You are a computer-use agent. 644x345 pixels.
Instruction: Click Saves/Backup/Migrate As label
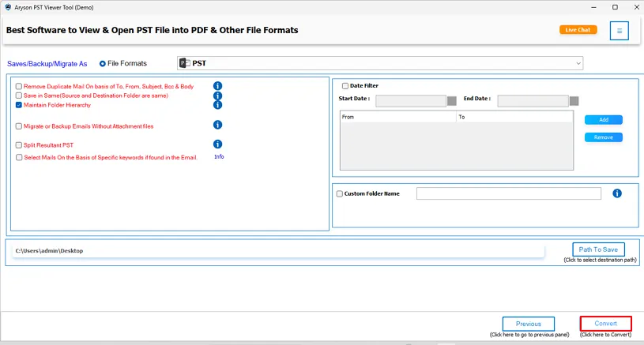(x=47, y=64)
